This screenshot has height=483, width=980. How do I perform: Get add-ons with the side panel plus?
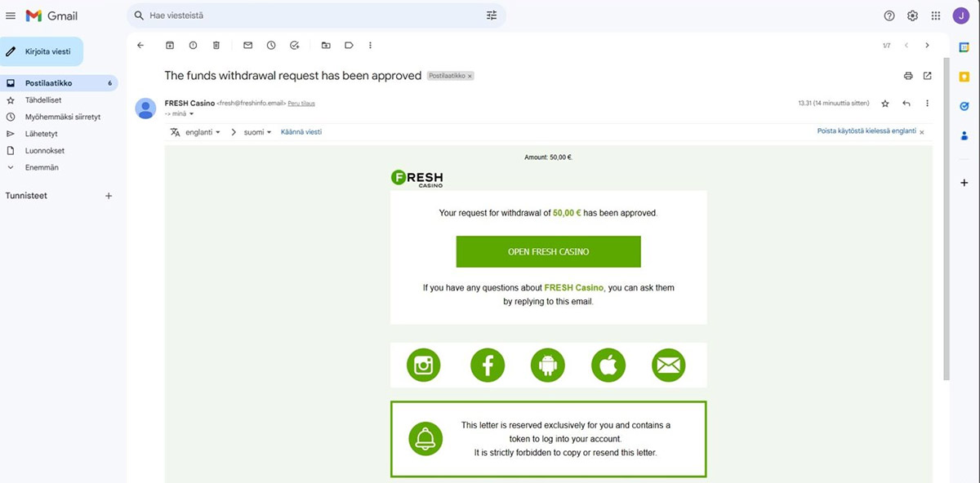pyautogui.click(x=964, y=183)
